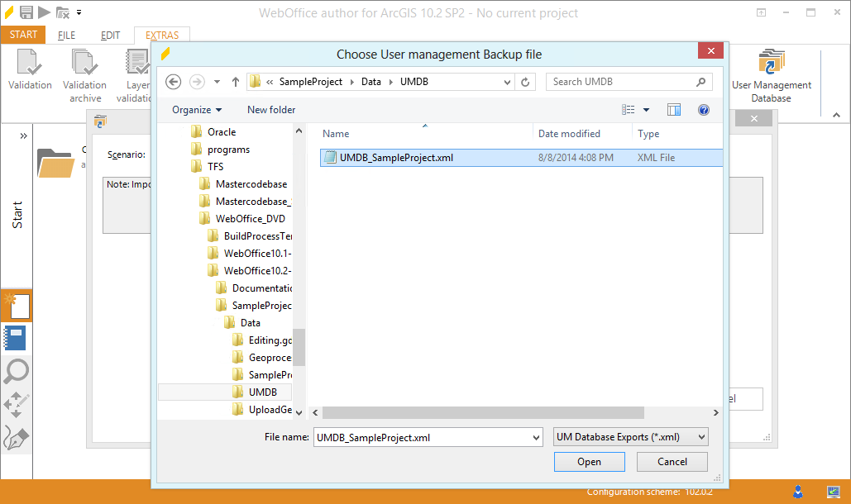The image size is (851, 504).
Task: Expand the view options dropdown arrow
Action: (x=646, y=109)
